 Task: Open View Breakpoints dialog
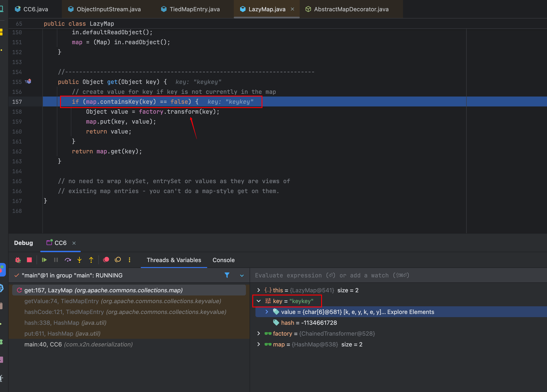(106, 260)
